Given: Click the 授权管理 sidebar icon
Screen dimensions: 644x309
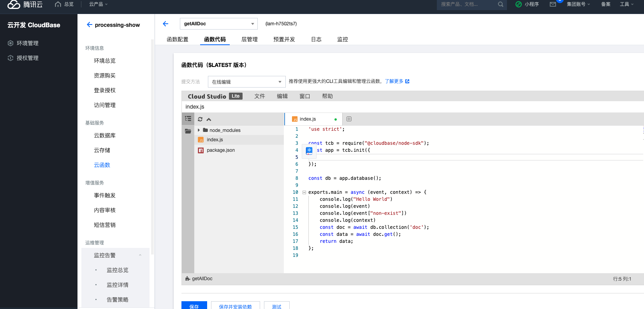Looking at the screenshot, I should pos(11,58).
